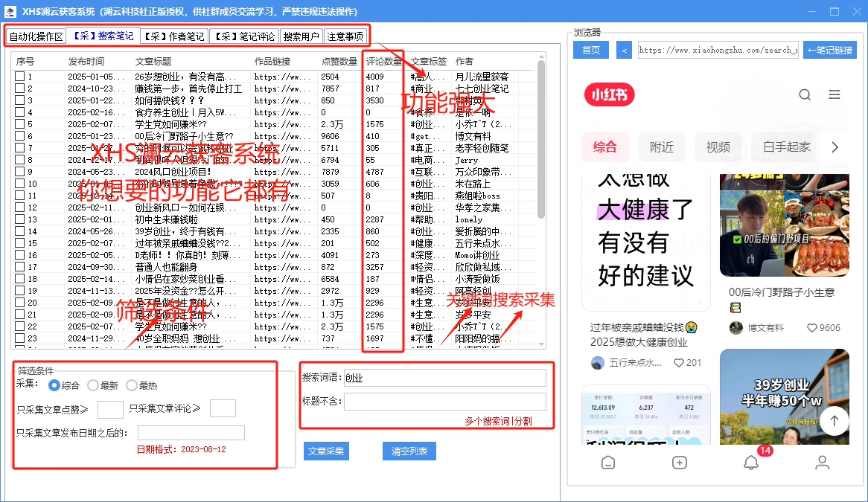Click the publish date filter input field
The width and height of the screenshot is (868, 502).
(191, 433)
